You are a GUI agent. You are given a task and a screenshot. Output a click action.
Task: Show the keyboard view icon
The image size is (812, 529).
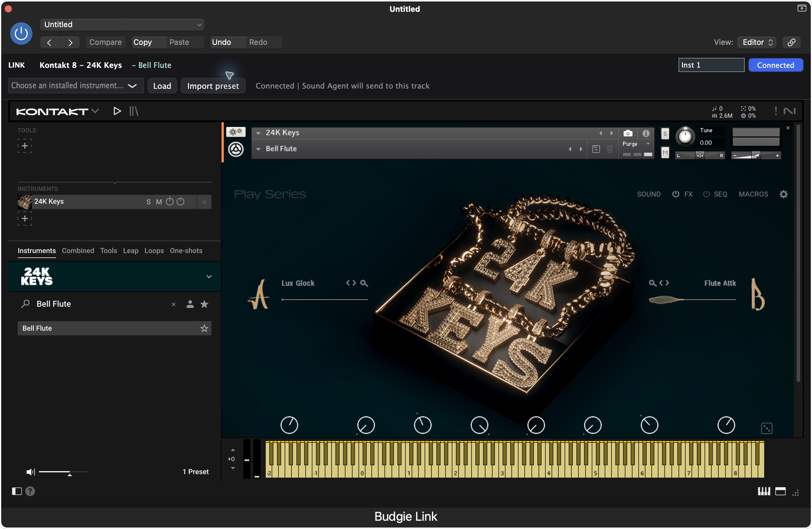(764, 491)
